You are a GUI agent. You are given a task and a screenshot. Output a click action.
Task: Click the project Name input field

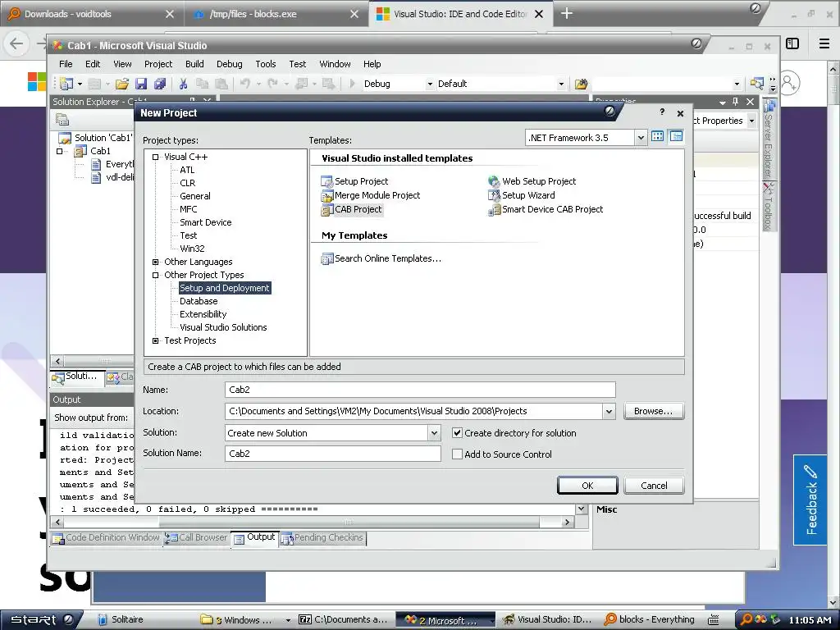pyautogui.click(x=420, y=390)
